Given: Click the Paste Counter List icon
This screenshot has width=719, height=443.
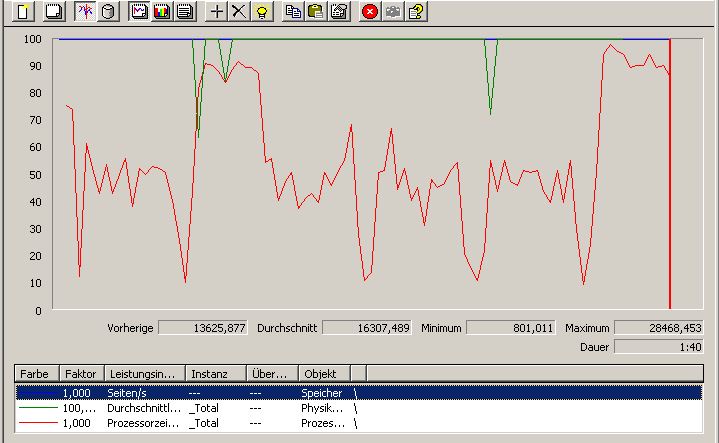Looking at the screenshot, I should tap(316, 11).
